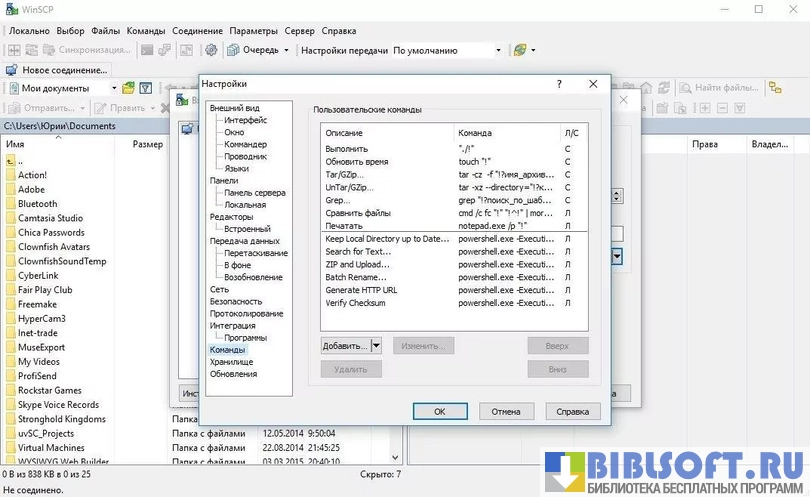Viewport: 810px width, 497px height.
Task: Select the Generate HTTP URL command
Action: pos(361,290)
